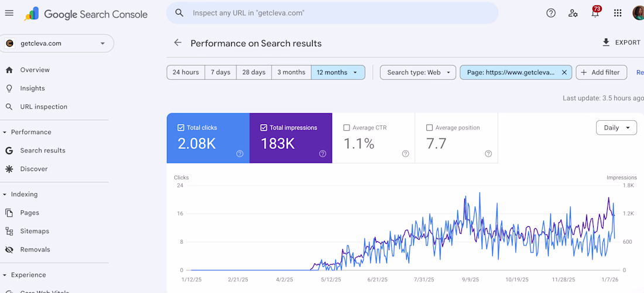Expand the Search type: Web dropdown
644x293 pixels.
click(417, 73)
